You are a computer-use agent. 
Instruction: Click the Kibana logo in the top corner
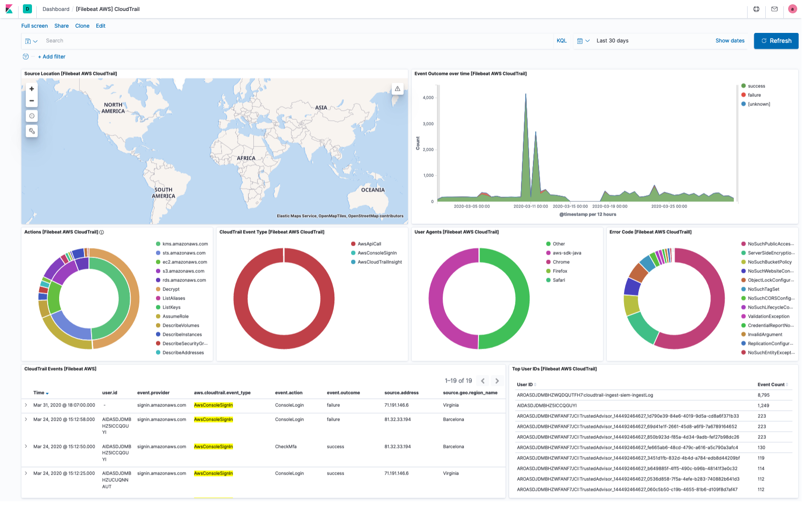coord(9,9)
